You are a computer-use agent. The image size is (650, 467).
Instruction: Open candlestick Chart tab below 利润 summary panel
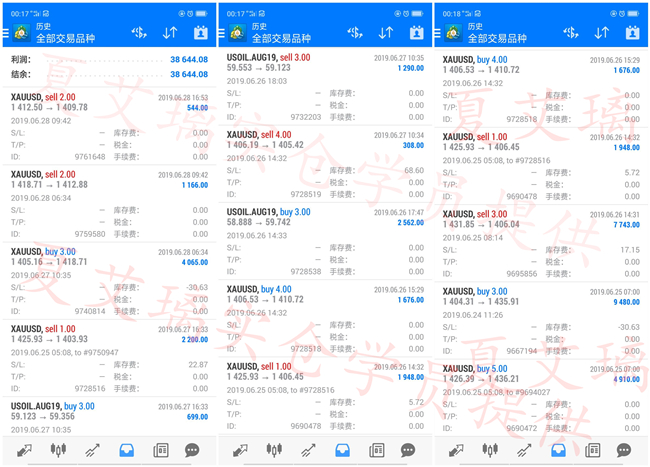58,450
